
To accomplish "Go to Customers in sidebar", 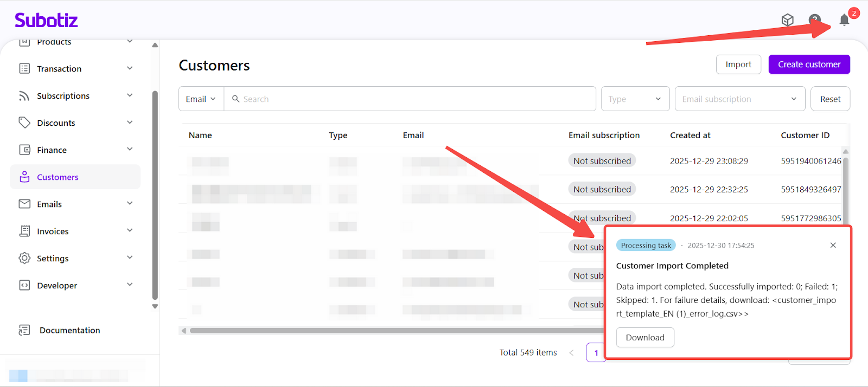I will (x=58, y=177).
